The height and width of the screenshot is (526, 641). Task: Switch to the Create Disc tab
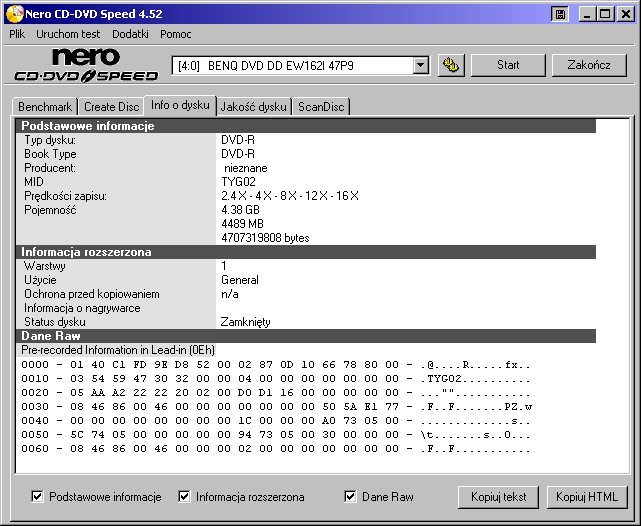click(x=112, y=107)
